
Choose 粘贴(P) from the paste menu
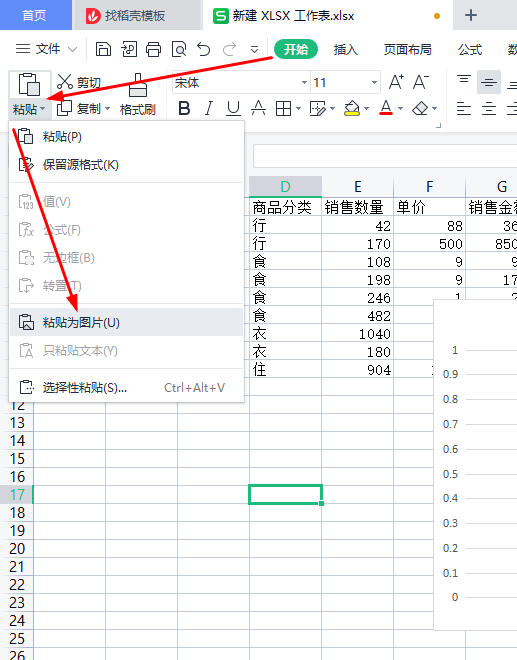pos(126,137)
